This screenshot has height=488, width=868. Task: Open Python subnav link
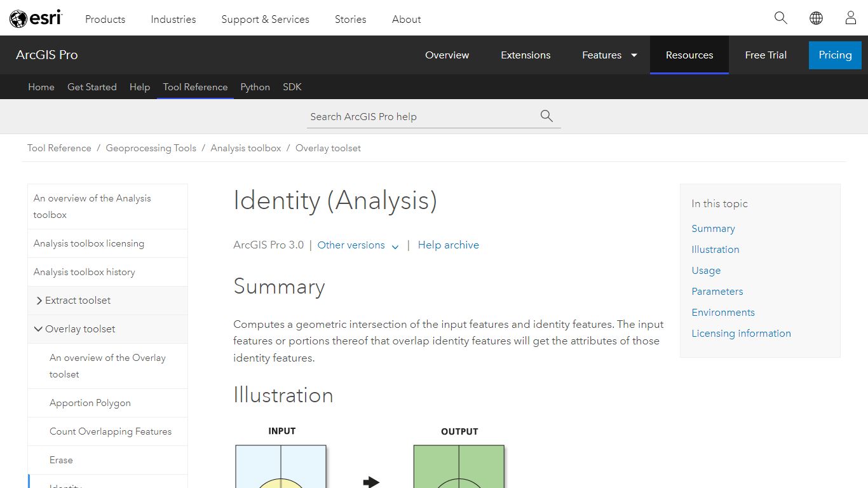pos(255,87)
